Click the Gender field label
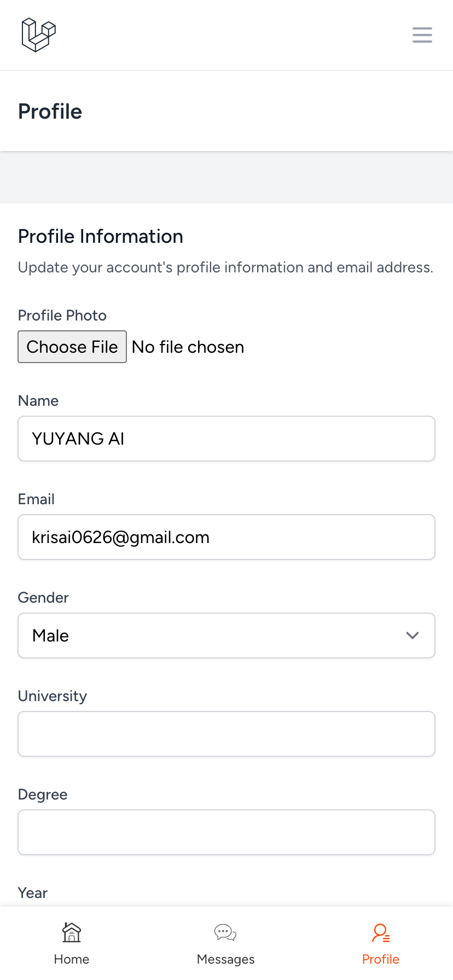Screen dimensions: 453x980 [x=43, y=598]
